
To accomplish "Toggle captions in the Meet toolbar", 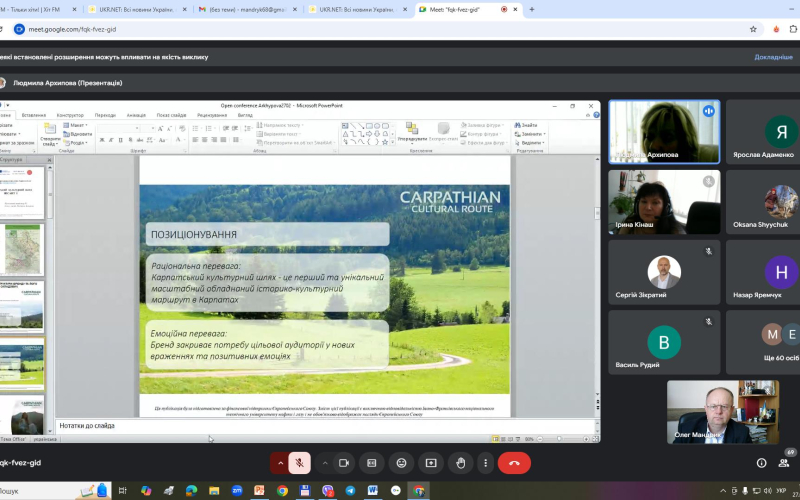I will (x=371, y=463).
